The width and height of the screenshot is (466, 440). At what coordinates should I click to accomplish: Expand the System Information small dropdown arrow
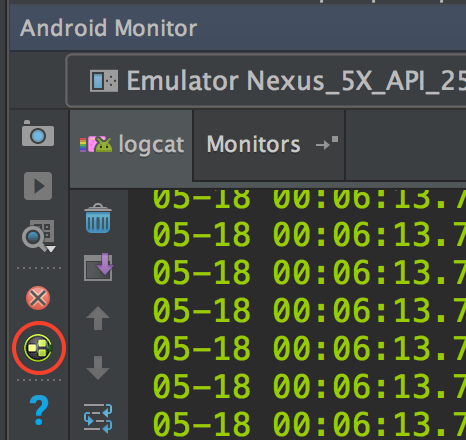click(51, 249)
